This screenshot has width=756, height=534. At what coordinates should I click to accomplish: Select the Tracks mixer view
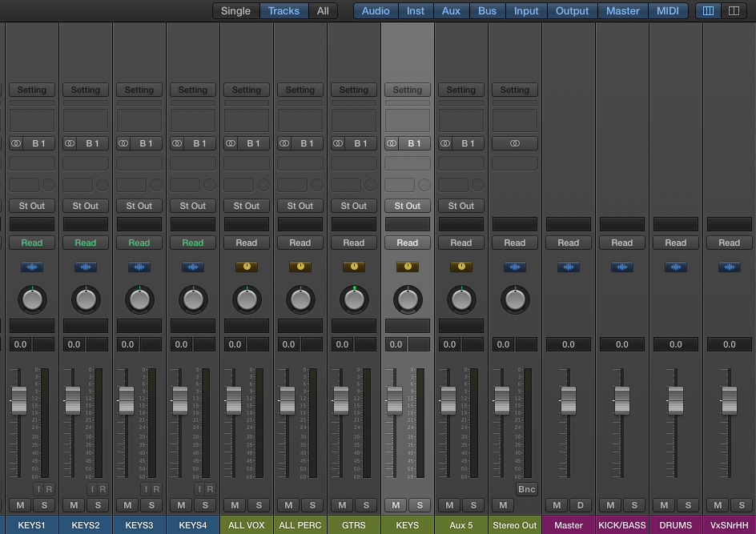tap(284, 10)
